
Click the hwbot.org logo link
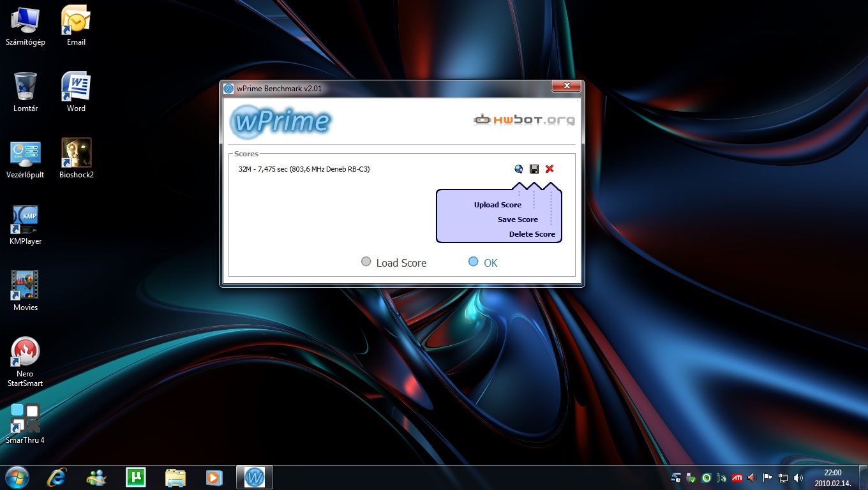(x=524, y=120)
